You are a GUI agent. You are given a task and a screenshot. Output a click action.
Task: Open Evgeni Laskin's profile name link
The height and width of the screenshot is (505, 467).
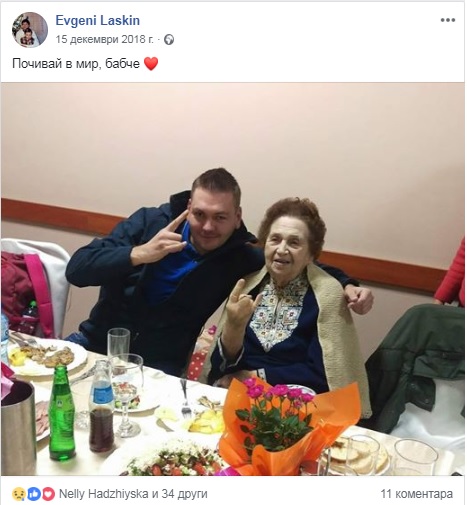click(97, 21)
